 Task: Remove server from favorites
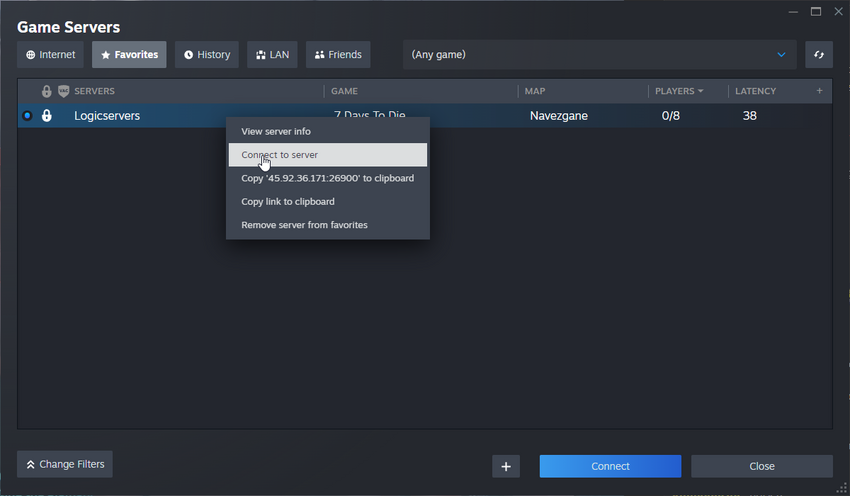point(327,224)
